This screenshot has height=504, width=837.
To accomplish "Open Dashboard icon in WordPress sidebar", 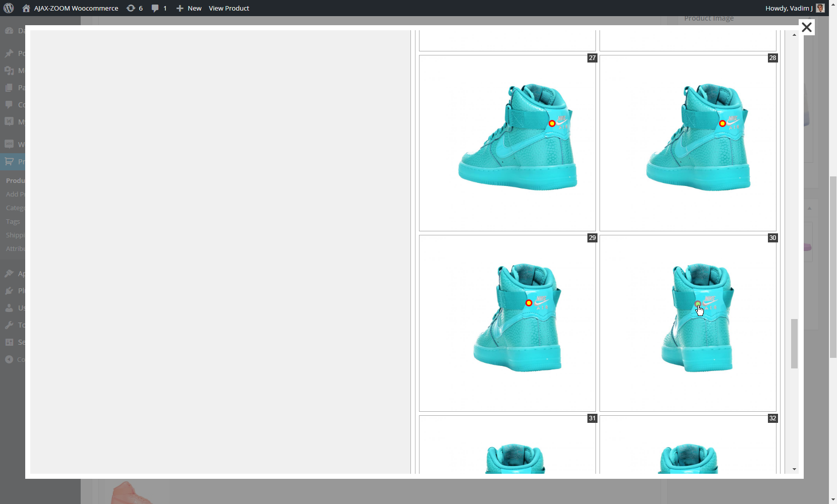I will tap(9, 30).
